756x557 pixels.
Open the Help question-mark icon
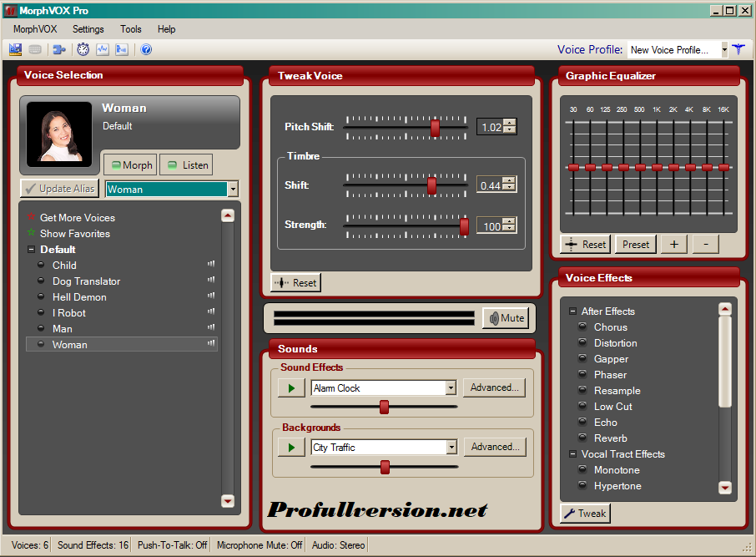[145, 49]
